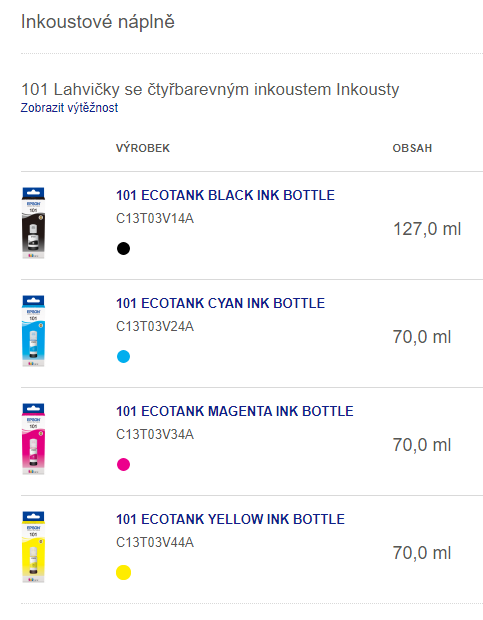483x620 pixels.
Task: Open the 101 EcoTank Magenta Ink Bottle link
Action: pos(234,411)
